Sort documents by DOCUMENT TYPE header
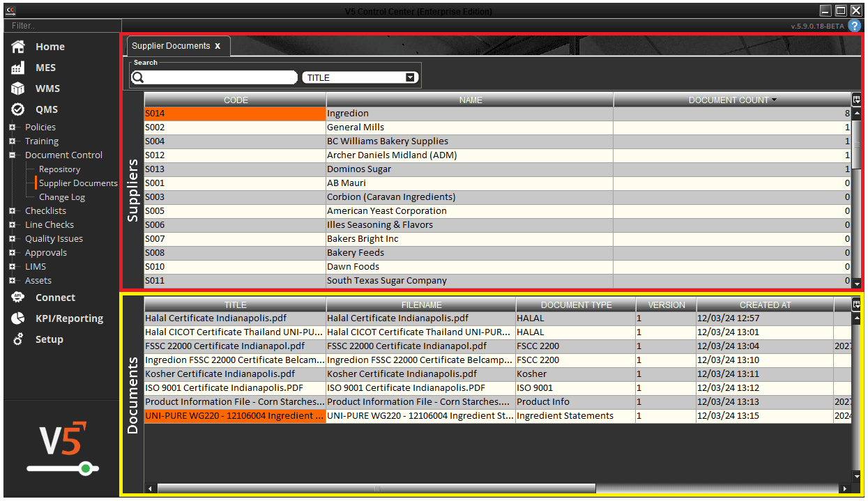 point(576,305)
